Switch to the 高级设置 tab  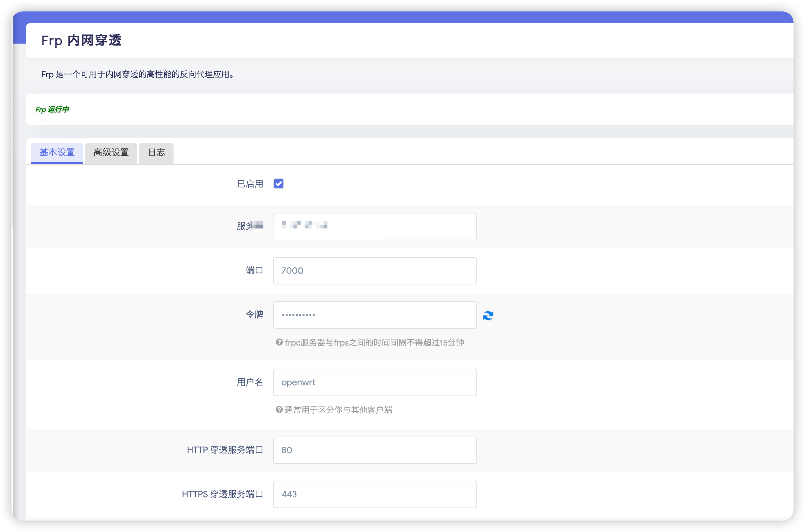click(x=111, y=153)
